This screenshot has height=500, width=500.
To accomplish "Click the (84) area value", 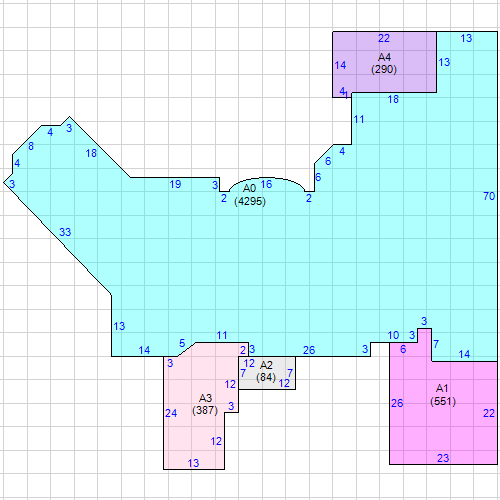I will coord(266,377).
